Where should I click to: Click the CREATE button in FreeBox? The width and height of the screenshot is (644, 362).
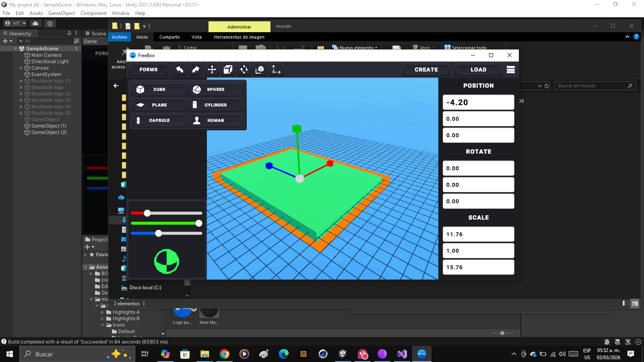tap(426, 70)
